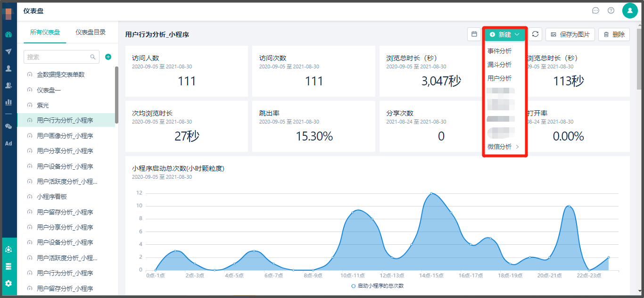The height and width of the screenshot is (298, 644).
Task: Click the 跳出率 card showing 15.30%
Action: click(314, 126)
